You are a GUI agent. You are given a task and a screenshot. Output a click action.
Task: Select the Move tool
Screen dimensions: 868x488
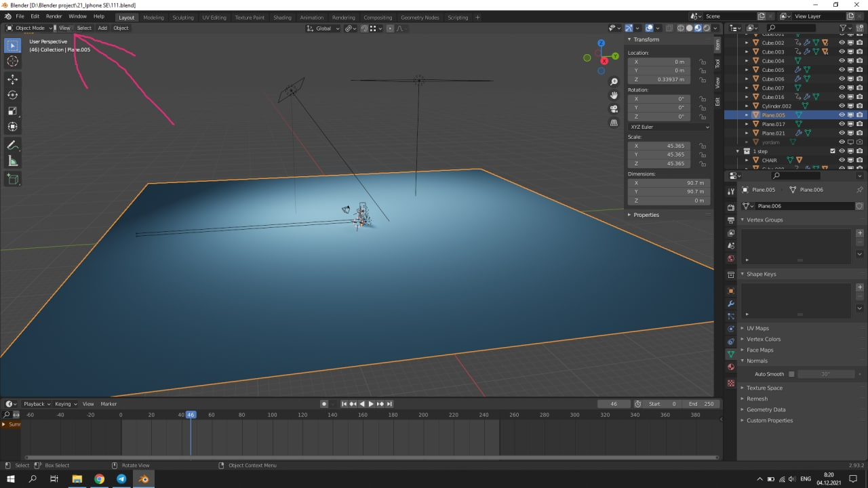12,79
